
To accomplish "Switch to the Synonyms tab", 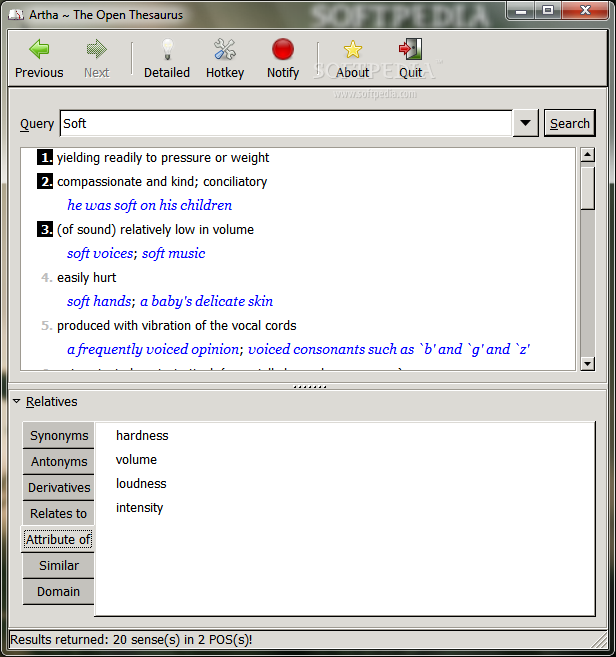I will pos(59,436).
